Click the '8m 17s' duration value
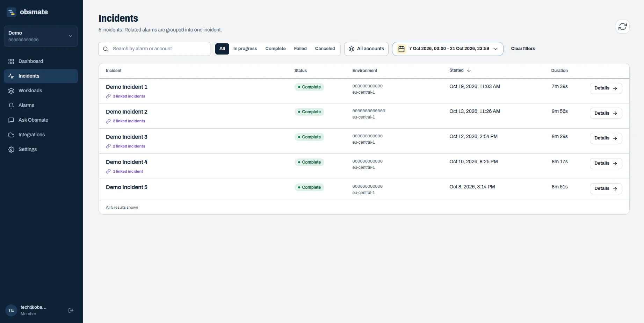The image size is (644, 323). pos(559,162)
